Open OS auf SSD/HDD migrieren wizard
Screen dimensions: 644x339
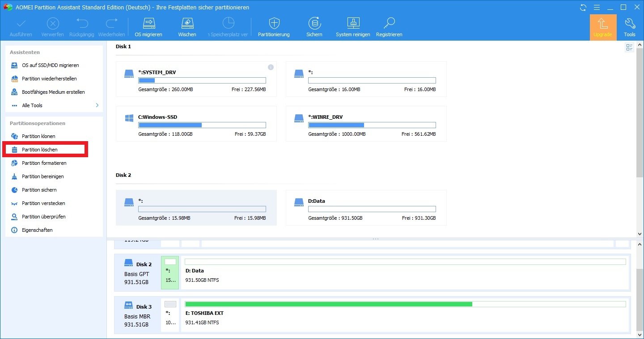coord(50,65)
